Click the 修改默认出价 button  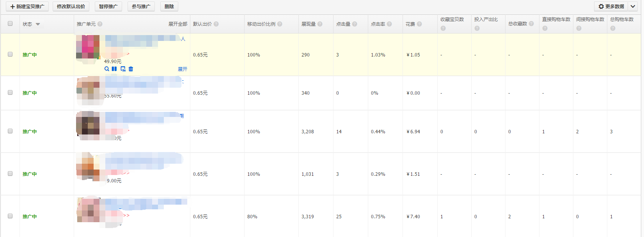pyautogui.click(x=71, y=7)
